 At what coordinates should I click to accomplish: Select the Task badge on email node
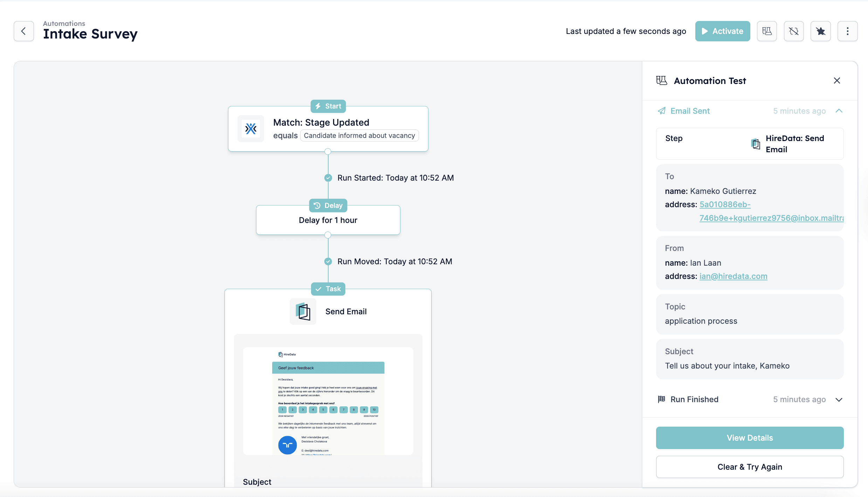328,289
